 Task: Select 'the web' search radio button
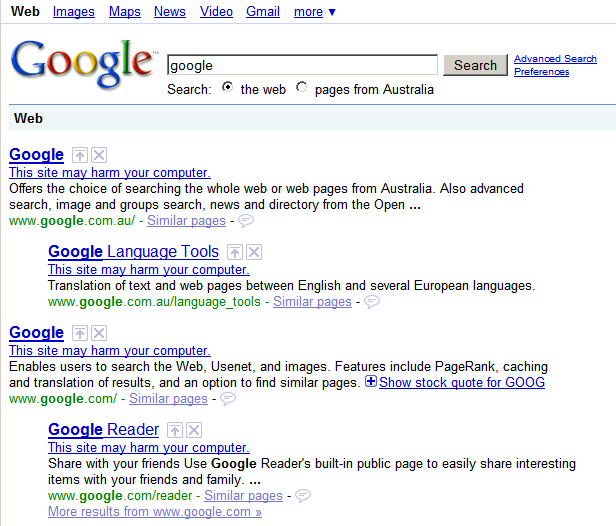pyautogui.click(x=227, y=87)
